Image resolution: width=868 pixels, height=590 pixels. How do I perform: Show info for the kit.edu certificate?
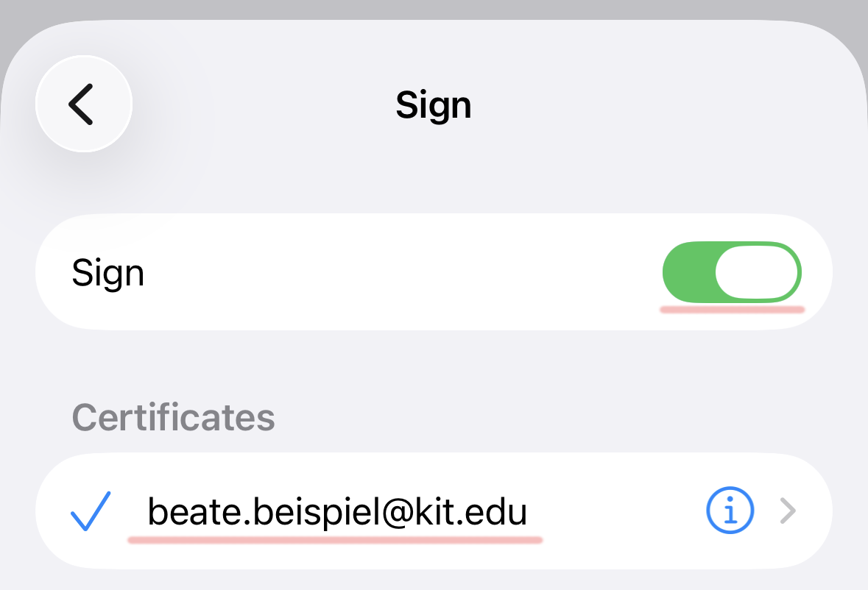(730, 511)
